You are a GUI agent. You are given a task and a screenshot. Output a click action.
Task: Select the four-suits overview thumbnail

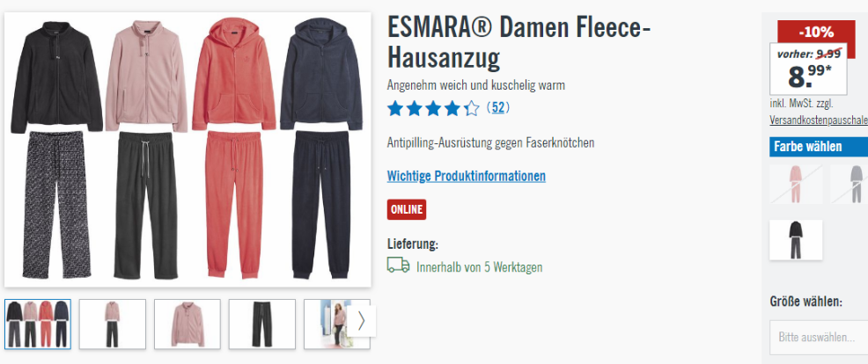click(x=38, y=324)
